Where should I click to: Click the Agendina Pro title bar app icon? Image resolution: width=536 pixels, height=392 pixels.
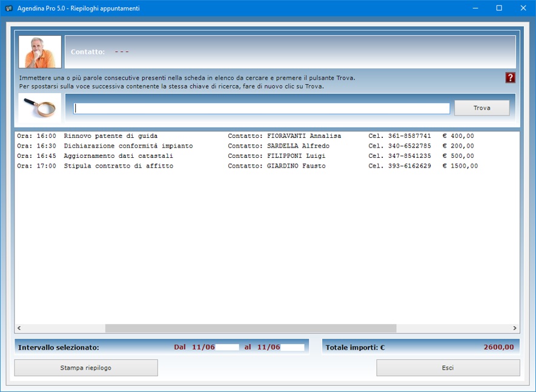click(9, 8)
